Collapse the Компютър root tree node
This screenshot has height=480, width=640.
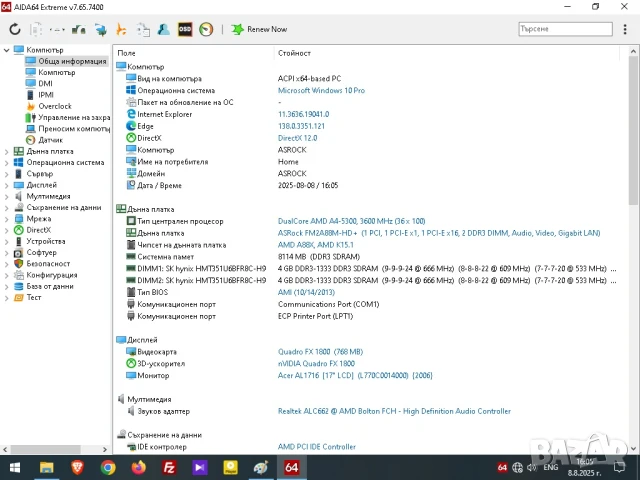[x=7, y=50]
